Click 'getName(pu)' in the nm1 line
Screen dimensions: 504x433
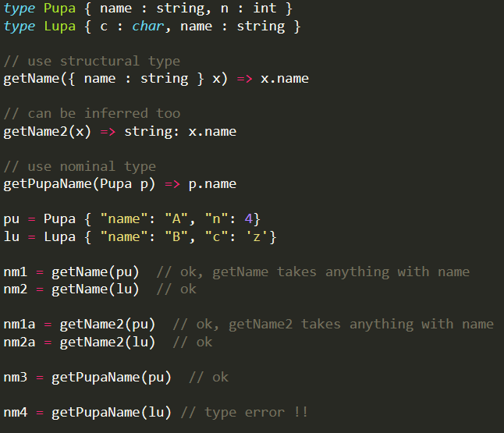point(95,272)
